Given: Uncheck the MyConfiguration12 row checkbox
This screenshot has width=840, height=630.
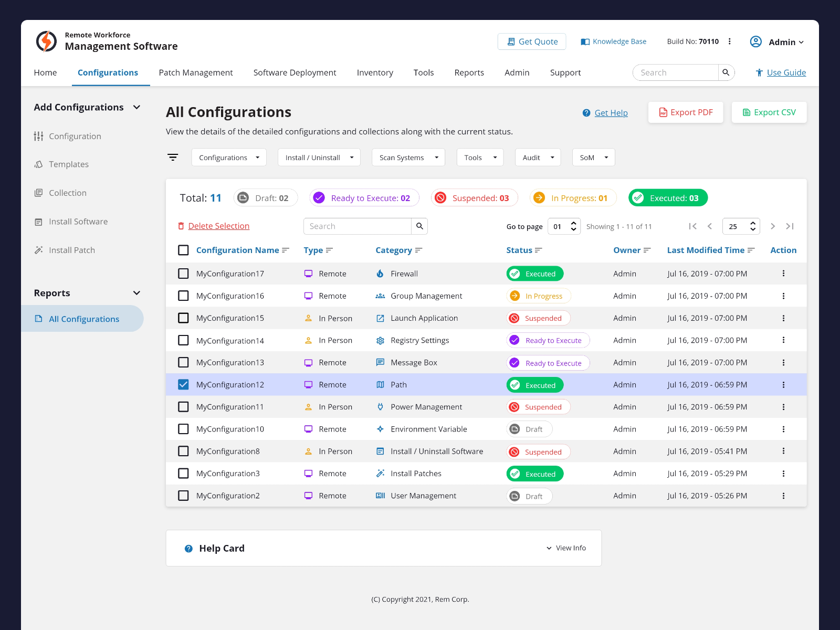Looking at the screenshot, I should (x=183, y=384).
